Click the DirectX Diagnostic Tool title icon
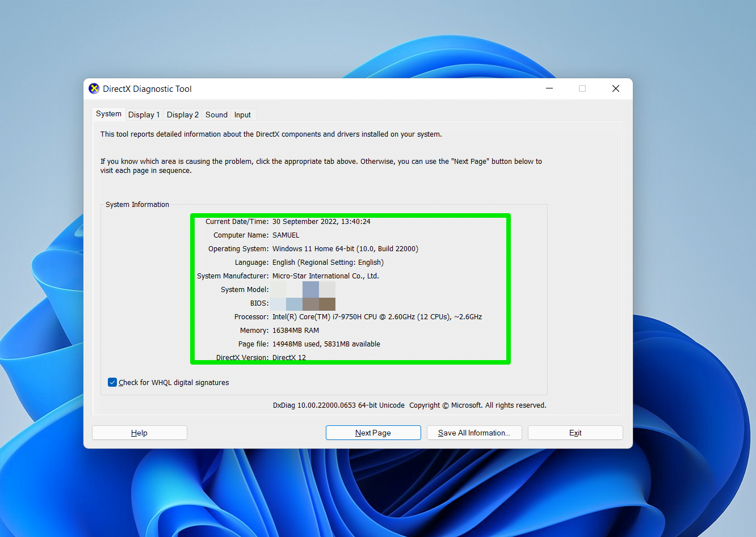Image resolution: width=756 pixels, height=537 pixels. coord(94,88)
